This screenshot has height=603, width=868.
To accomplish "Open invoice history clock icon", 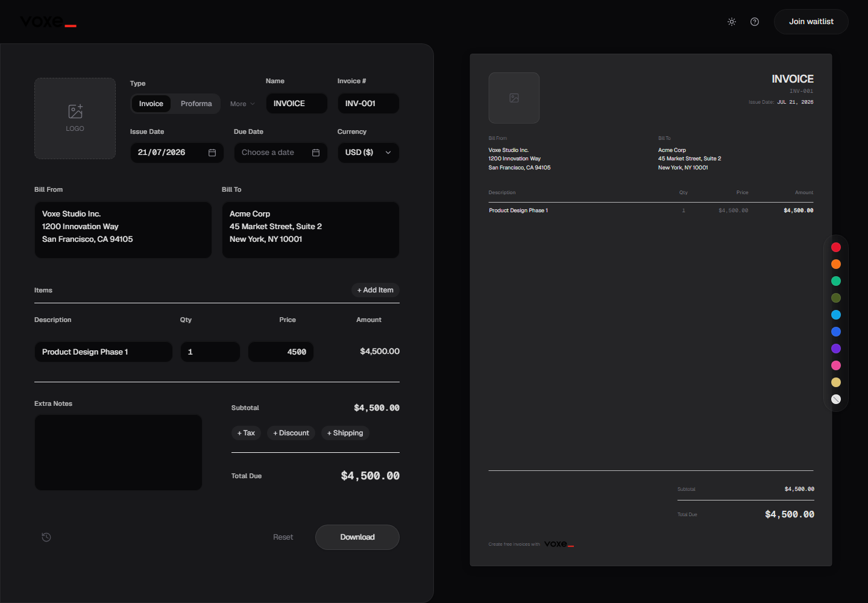I will click(x=46, y=537).
